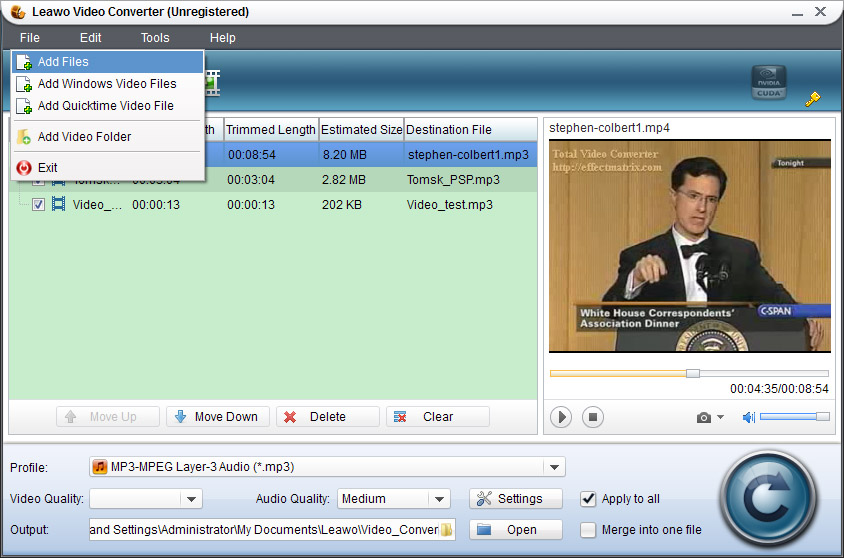Click the 8.20 MB size cell
Screen dimensions: 844x558
click(x=344, y=155)
